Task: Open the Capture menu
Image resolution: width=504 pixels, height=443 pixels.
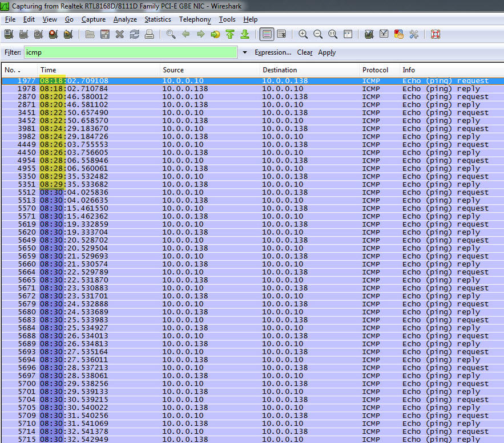Action: pos(94,19)
